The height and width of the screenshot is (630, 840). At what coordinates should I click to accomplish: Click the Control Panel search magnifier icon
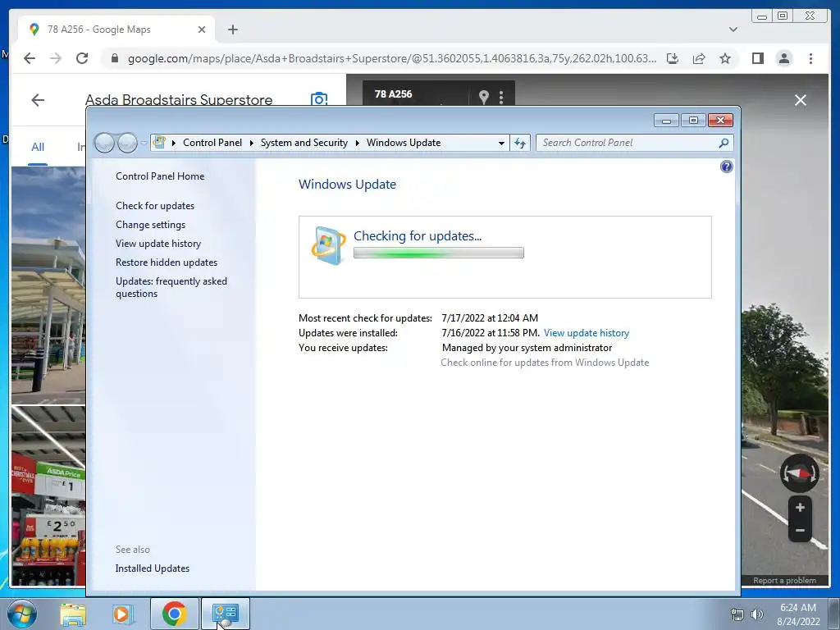coord(724,143)
